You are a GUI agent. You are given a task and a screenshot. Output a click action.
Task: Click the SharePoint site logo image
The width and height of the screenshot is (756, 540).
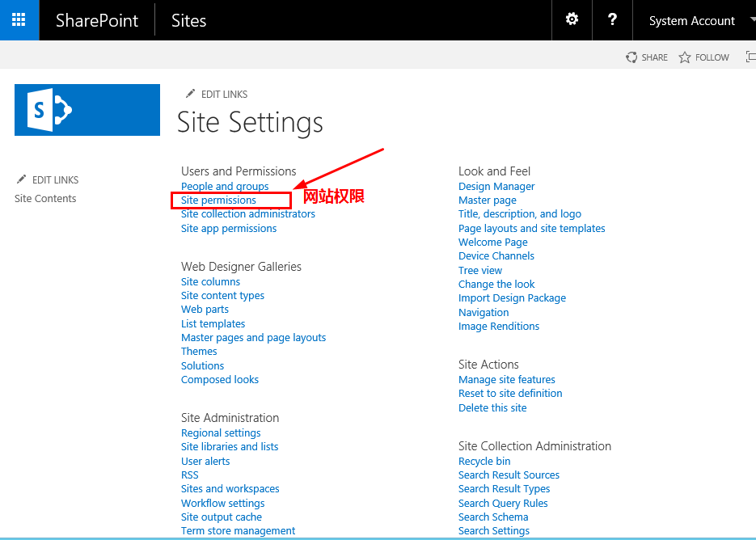tap(87, 110)
